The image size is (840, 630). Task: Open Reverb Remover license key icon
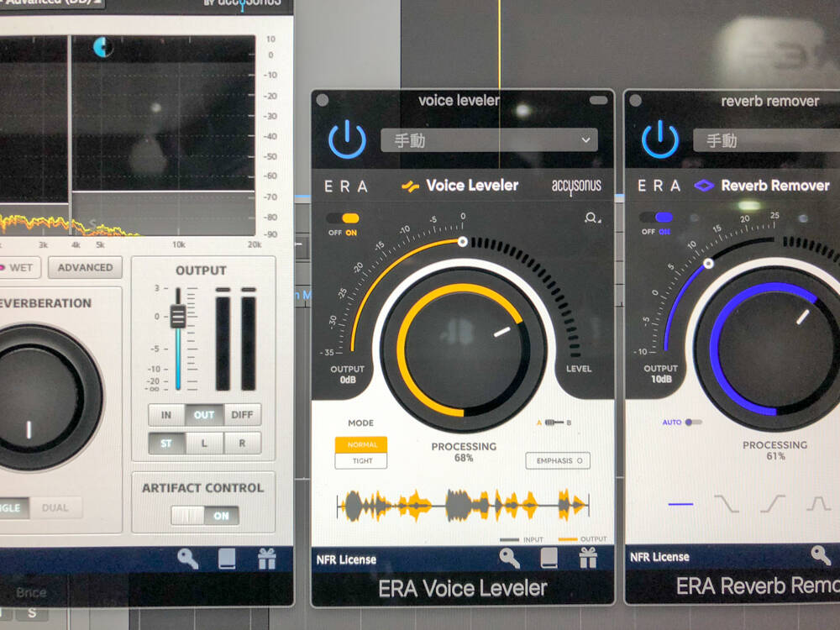pos(820,555)
